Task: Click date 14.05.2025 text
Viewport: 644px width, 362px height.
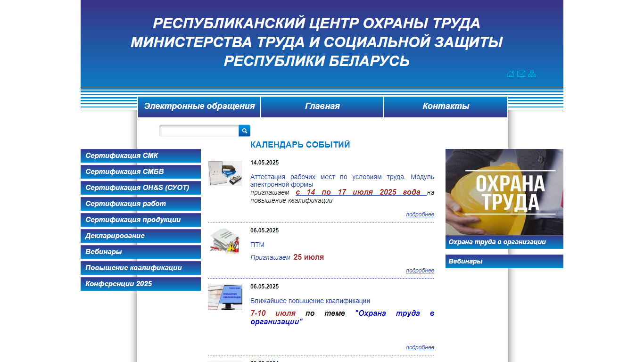Action: pyautogui.click(x=264, y=163)
